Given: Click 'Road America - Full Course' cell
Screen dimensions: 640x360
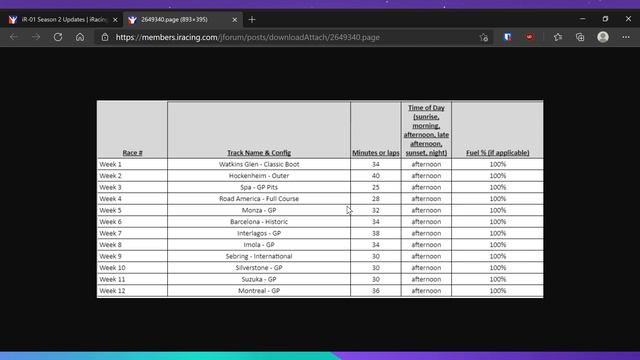Looking at the screenshot, I should point(259,198).
